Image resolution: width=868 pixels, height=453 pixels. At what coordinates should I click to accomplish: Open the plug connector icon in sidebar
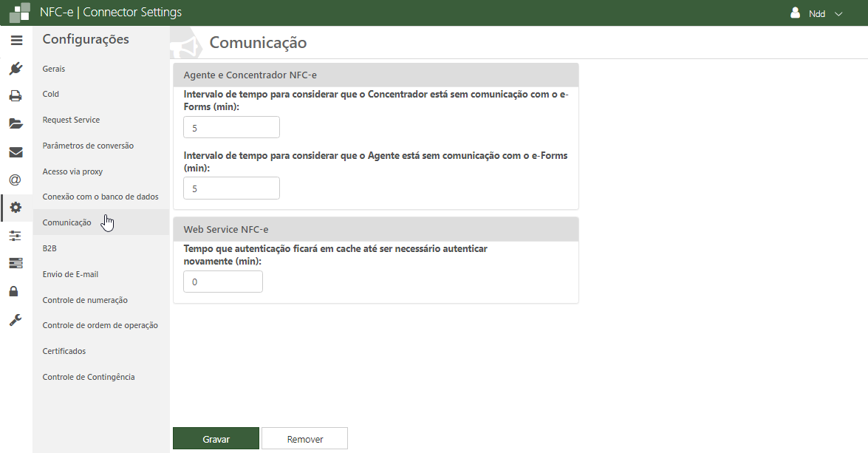pyautogui.click(x=16, y=69)
